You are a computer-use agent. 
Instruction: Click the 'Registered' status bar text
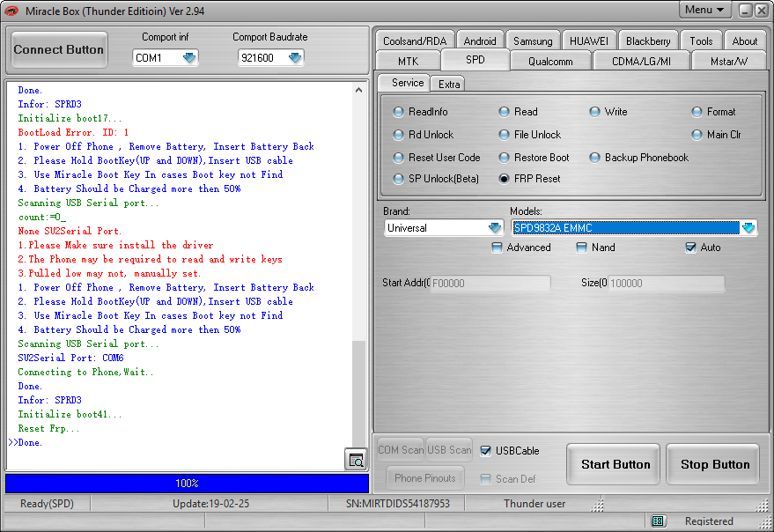[x=709, y=521]
